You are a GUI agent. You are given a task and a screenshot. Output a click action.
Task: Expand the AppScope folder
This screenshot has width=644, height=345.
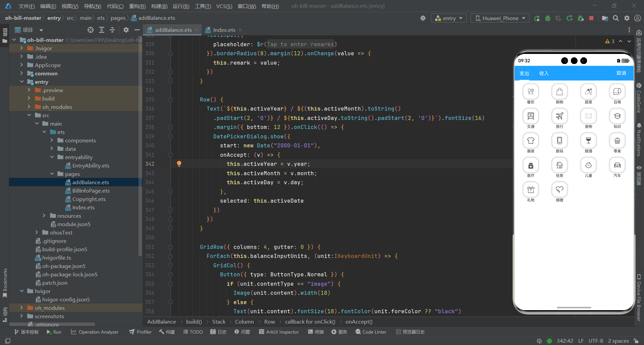tap(21, 65)
